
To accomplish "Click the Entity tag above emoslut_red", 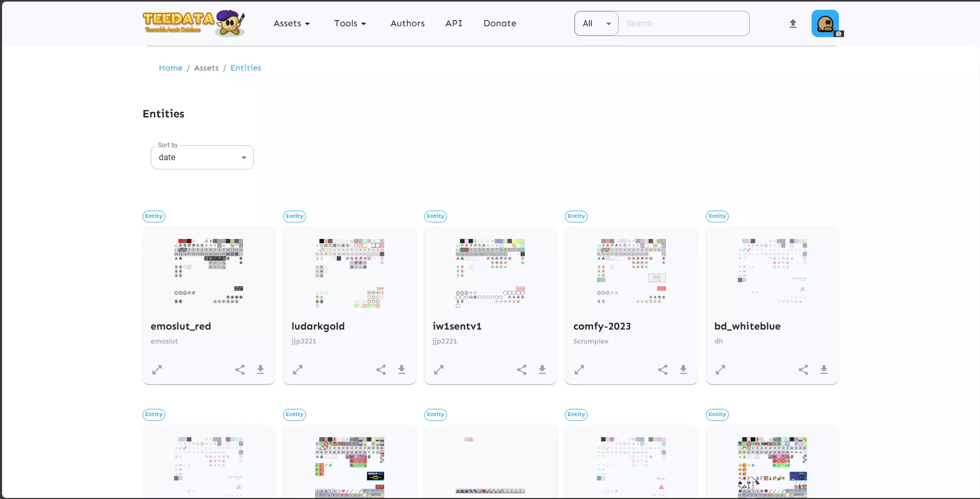I will pyautogui.click(x=154, y=216).
